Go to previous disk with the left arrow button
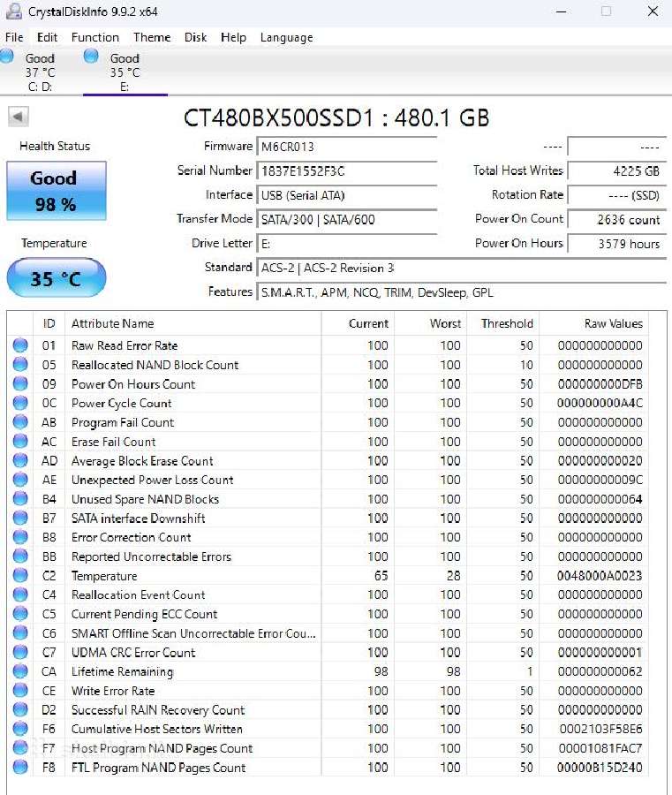 [x=19, y=117]
